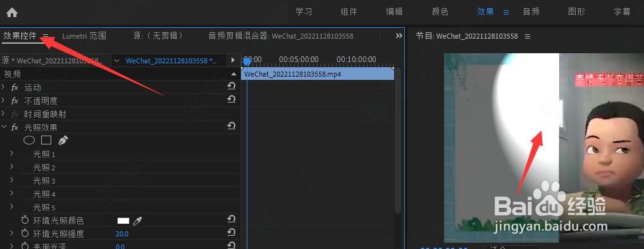Switch to the 图形 workspace
644x249 pixels.
click(x=576, y=11)
